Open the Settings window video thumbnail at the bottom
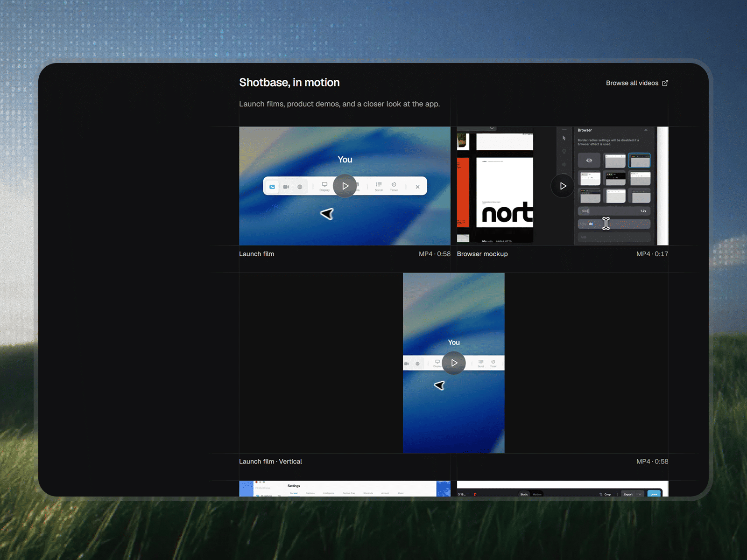Viewport: 747px width, 560px height. tap(345, 489)
